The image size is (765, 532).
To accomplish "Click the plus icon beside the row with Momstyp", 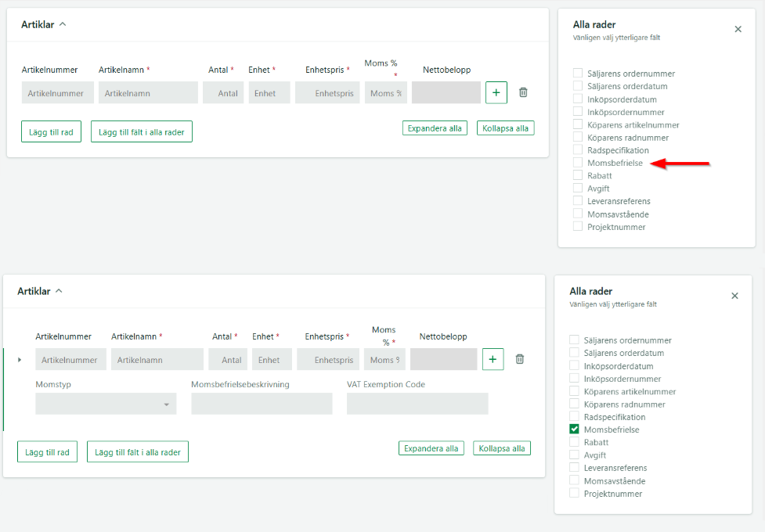I will [493, 359].
